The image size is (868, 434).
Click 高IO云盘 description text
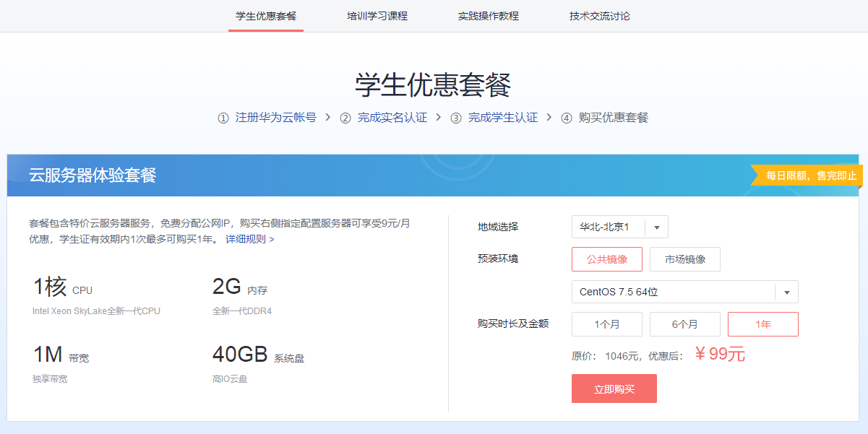pyautogui.click(x=230, y=378)
